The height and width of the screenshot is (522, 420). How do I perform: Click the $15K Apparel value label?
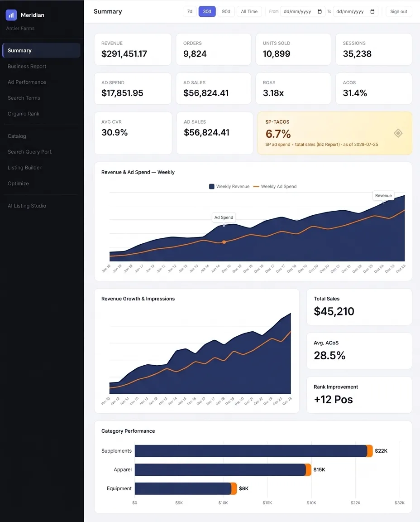(x=319, y=470)
